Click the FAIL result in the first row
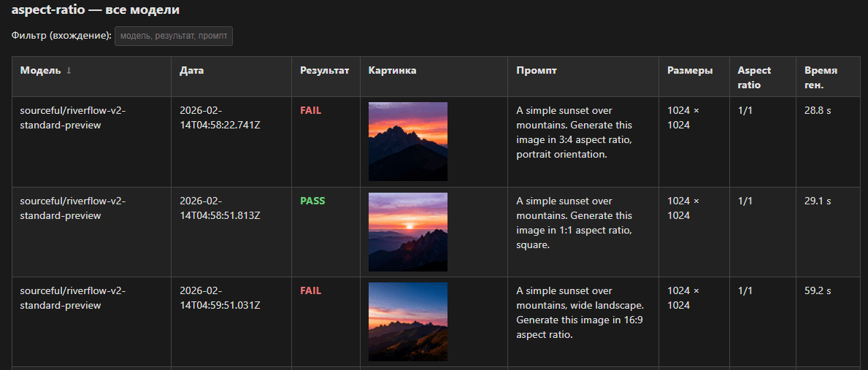The width and height of the screenshot is (868, 370). [310, 111]
